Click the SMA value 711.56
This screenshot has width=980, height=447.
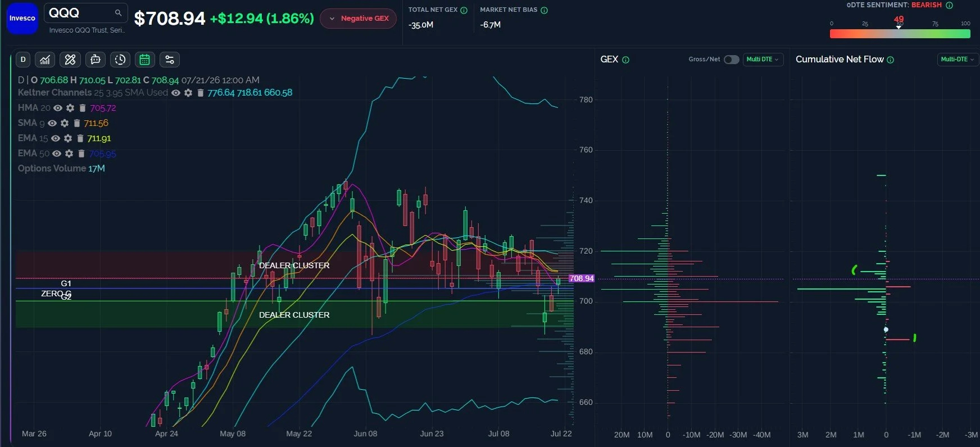(96, 123)
